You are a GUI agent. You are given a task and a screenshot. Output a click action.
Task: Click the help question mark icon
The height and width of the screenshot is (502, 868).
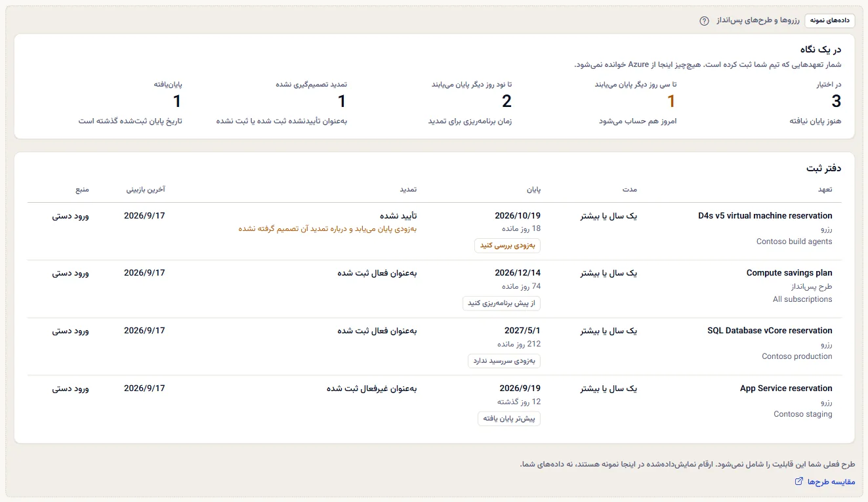pyautogui.click(x=704, y=21)
